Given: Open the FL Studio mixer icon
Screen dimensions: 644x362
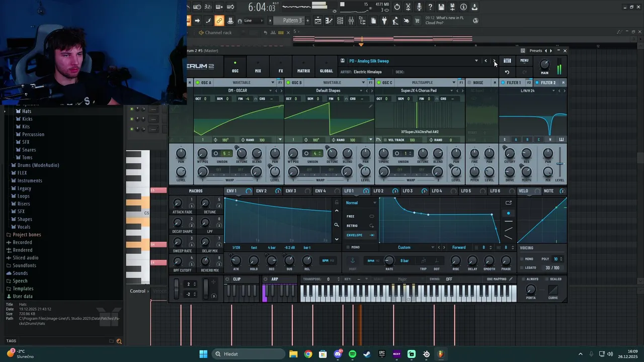Looking at the screenshot, I should tap(351, 21).
